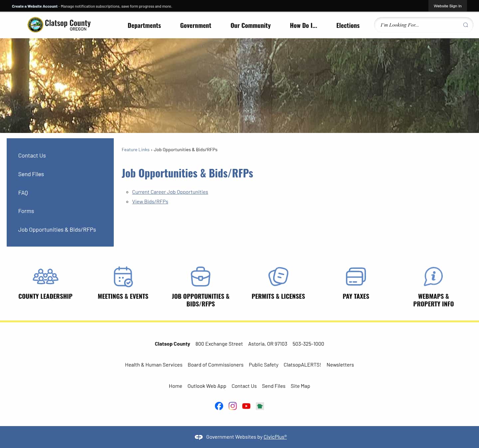
Task: Click inside the I'm Looking For search field
Action: [416, 25]
